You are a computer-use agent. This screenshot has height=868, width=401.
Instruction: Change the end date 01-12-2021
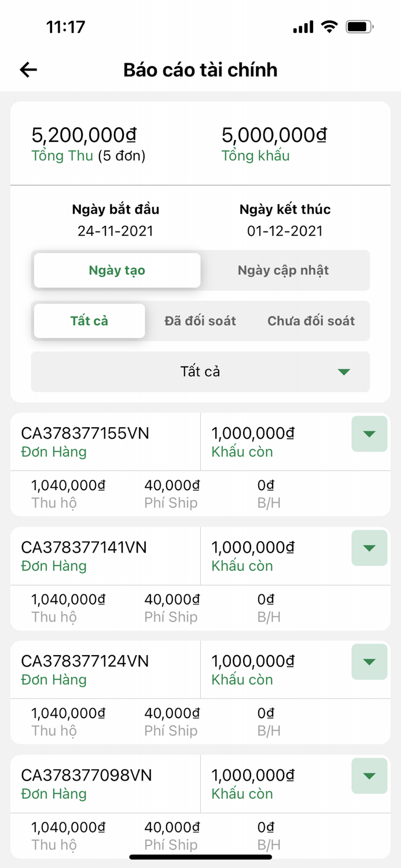(284, 231)
